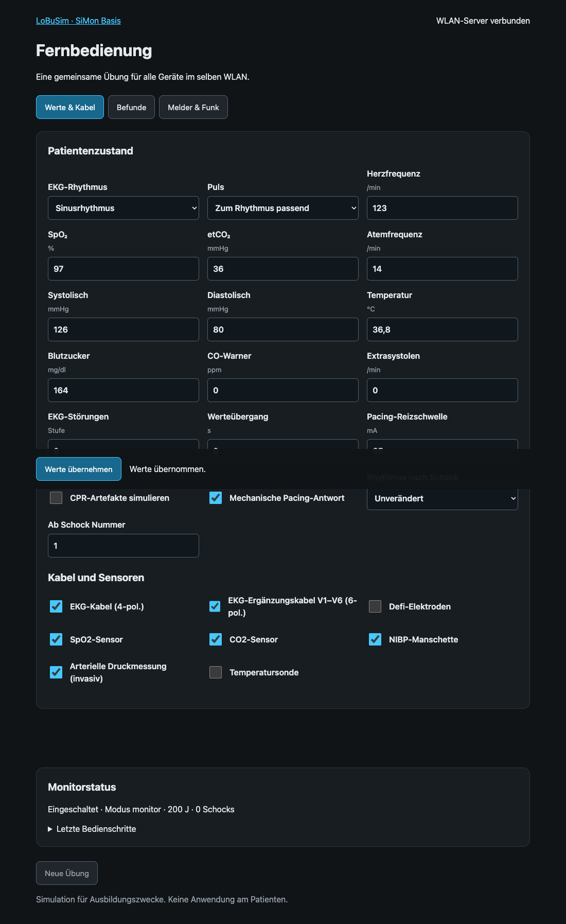Screen dimensions: 566x924
Task: Enable the Temperatursonde checkbox
Action: point(216,672)
